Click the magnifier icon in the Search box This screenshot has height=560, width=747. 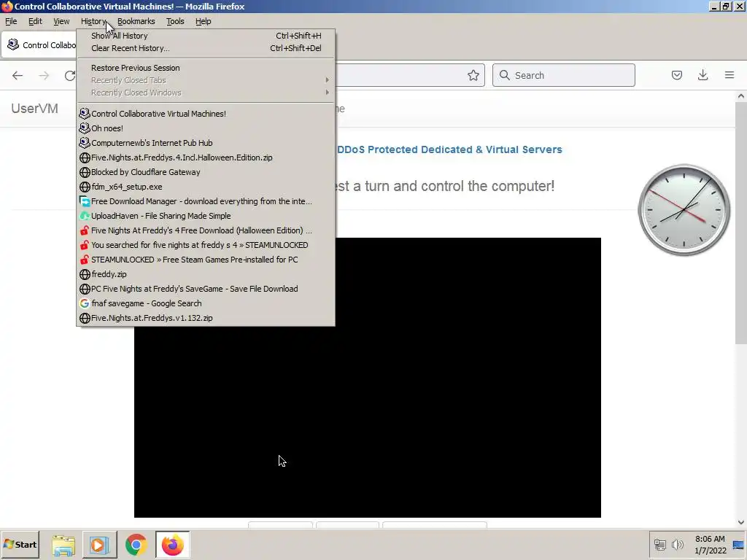[x=505, y=75]
